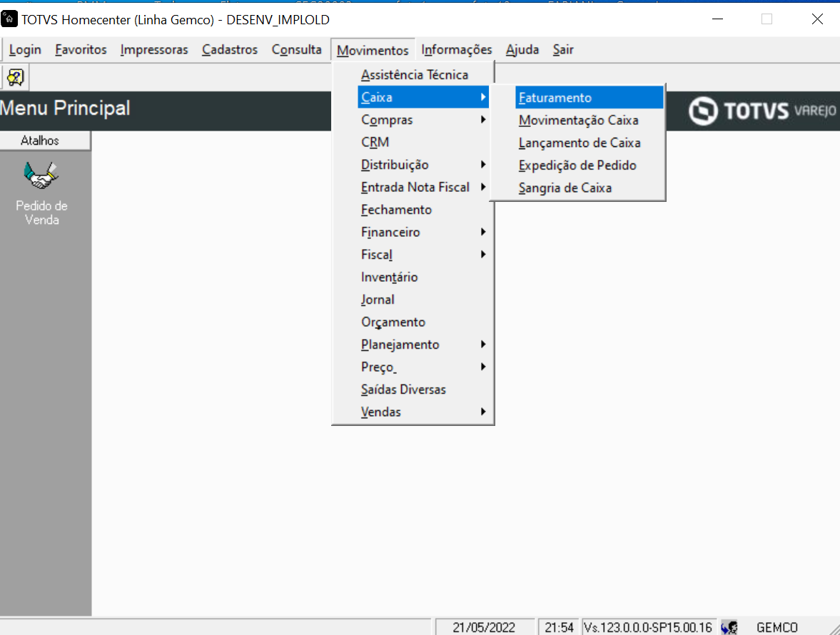
Task: Click Sair in the menu bar
Action: 563,50
